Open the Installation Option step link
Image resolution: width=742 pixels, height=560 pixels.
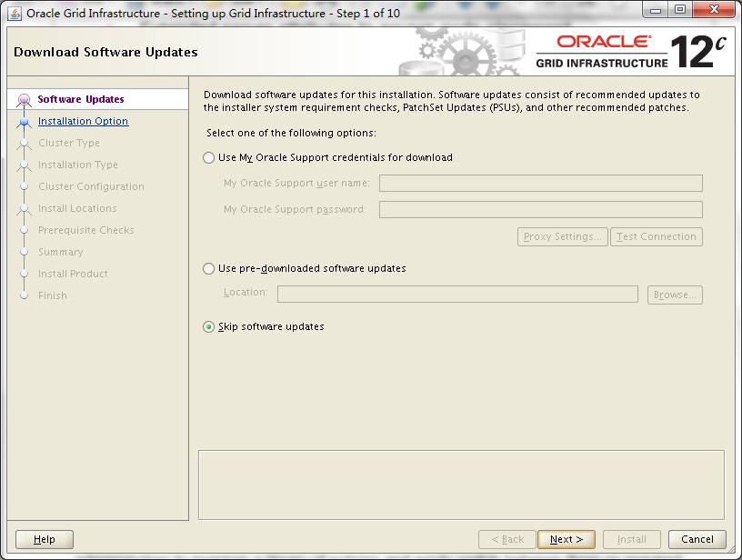84,121
